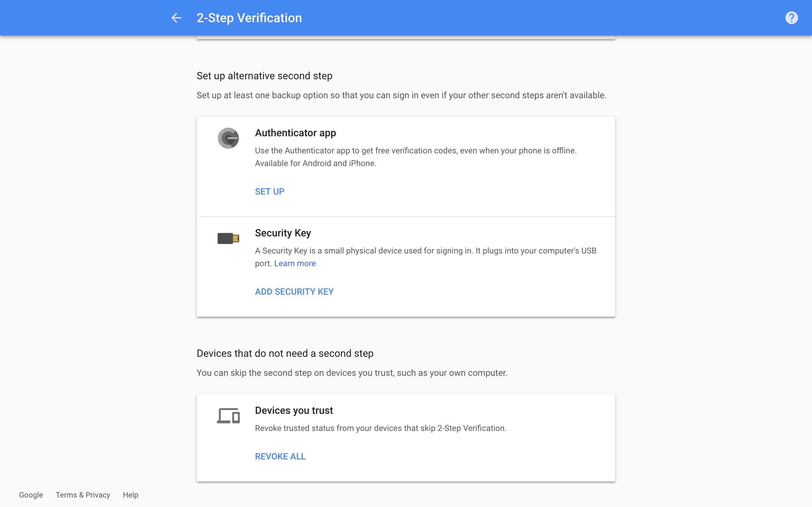
Task: Click the Devices you trust icon
Action: pos(228,416)
